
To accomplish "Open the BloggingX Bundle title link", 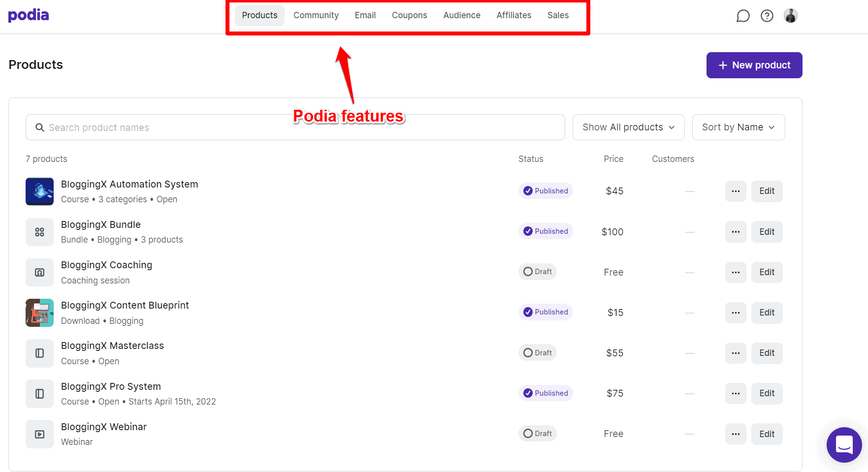I will (101, 224).
